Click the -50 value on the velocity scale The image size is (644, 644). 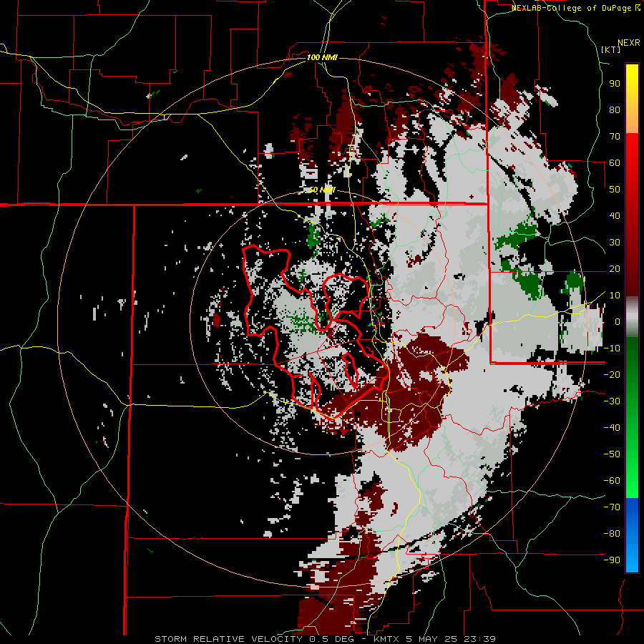(x=612, y=454)
